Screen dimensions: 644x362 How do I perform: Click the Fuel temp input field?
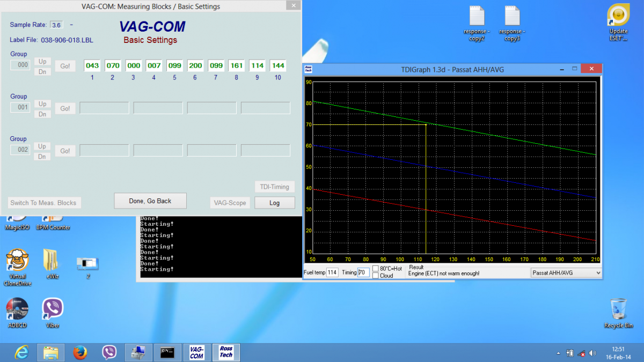(332, 272)
